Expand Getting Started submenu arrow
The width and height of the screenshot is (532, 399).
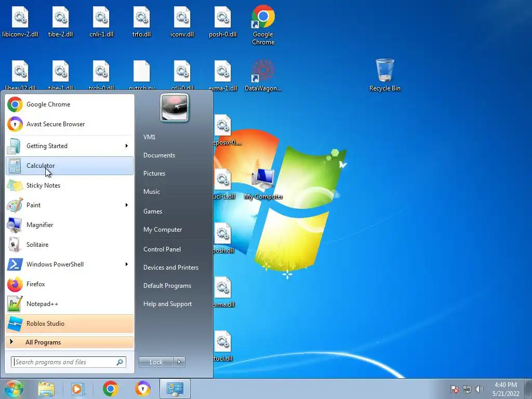[x=127, y=146]
